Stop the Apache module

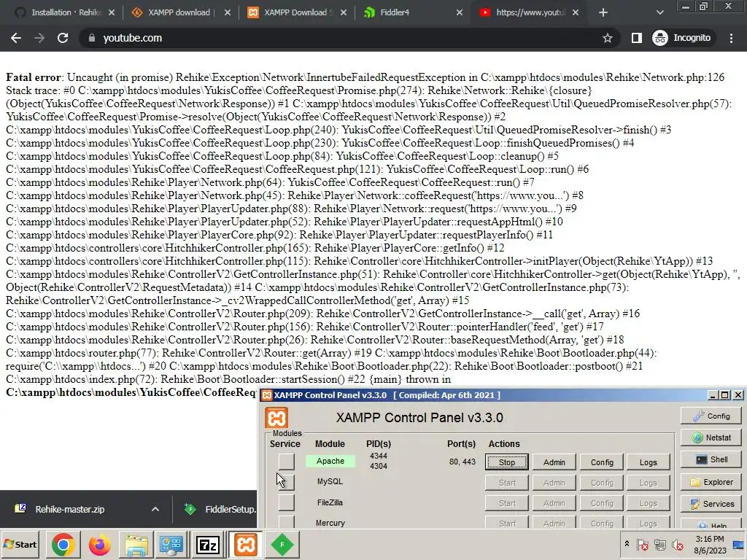[x=507, y=462]
